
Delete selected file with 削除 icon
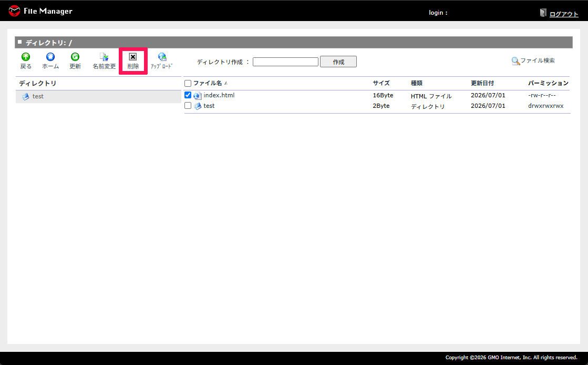[x=133, y=57]
